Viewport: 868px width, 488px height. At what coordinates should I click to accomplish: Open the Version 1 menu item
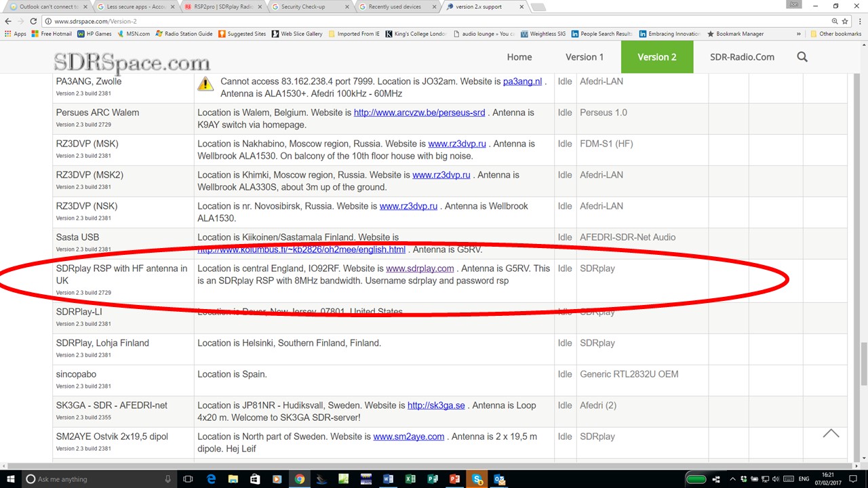(x=585, y=57)
